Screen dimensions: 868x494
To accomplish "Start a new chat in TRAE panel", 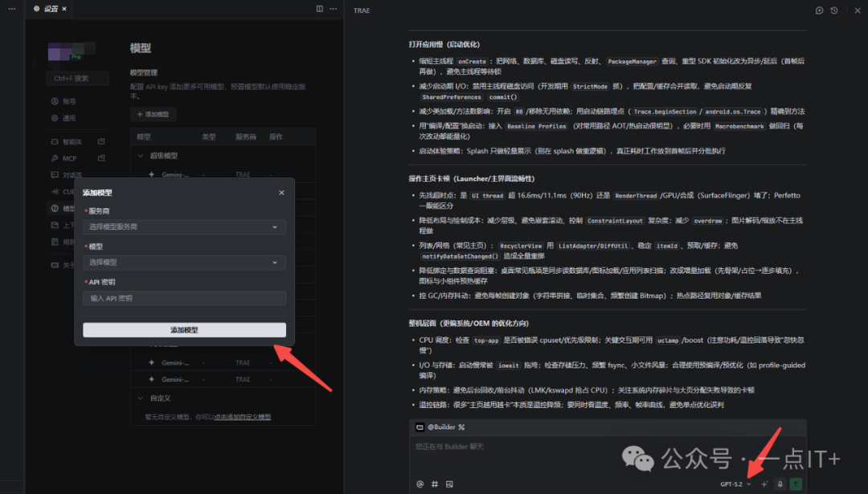I will (x=819, y=10).
